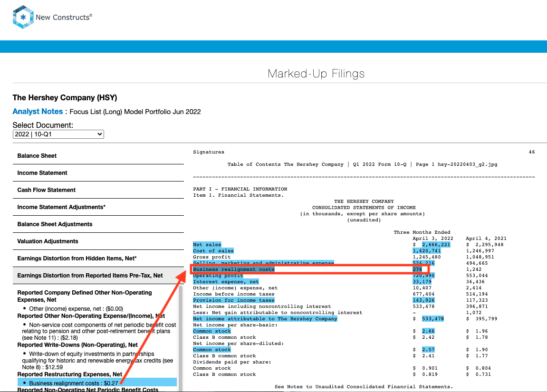
Task: Click the highlighted 2,666,221 net sales value
Action: (436, 245)
